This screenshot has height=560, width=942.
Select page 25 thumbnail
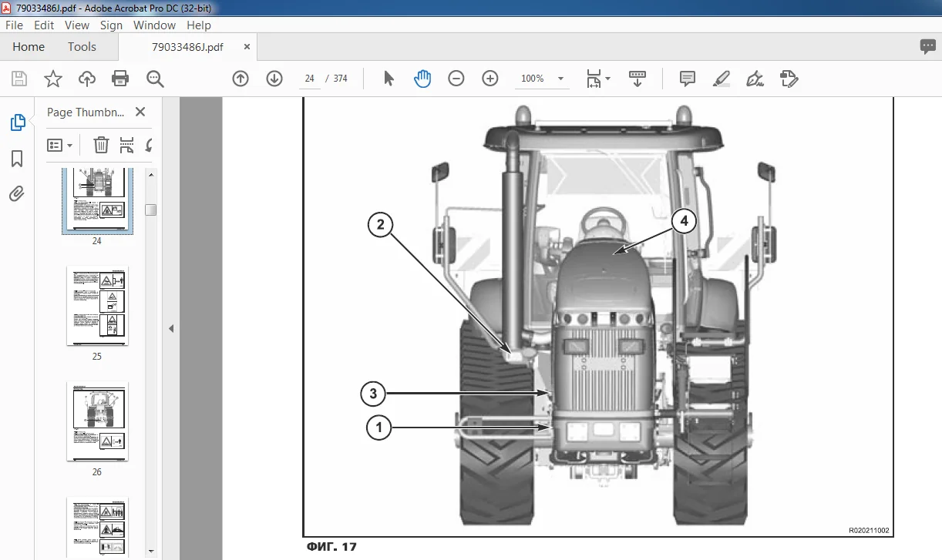(97, 307)
